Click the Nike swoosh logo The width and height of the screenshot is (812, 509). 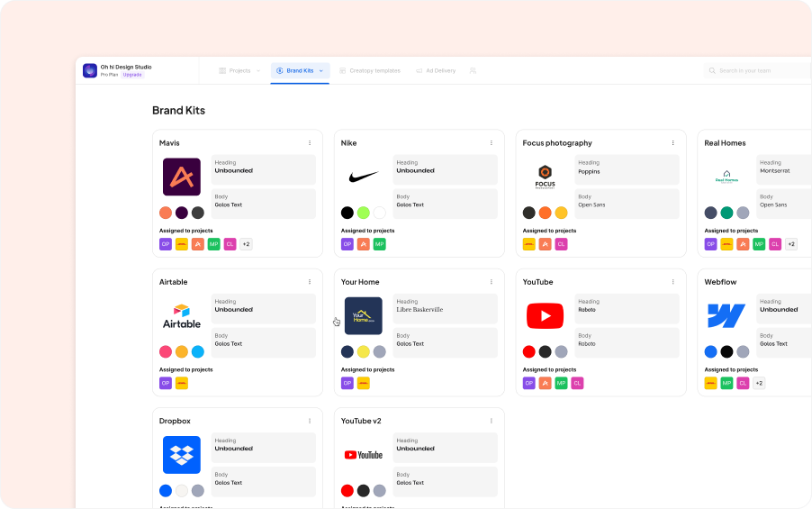364,177
